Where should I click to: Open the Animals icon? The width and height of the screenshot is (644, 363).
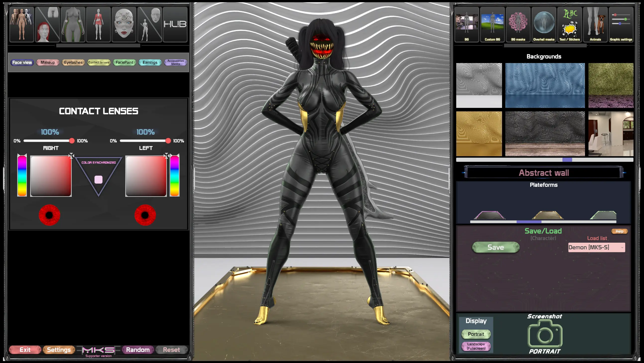pyautogui.click(x=595, y=24)
